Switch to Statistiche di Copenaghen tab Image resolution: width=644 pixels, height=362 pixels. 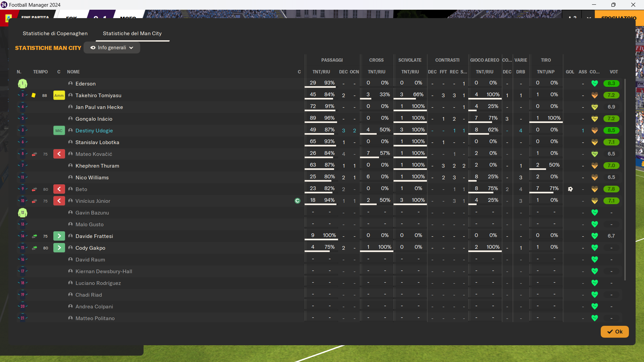click(55, 34)
